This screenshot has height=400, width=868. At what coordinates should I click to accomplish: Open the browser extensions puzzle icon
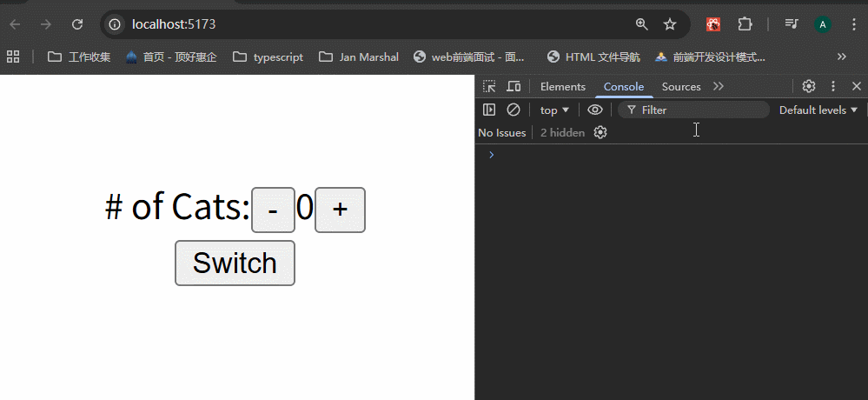745,24
